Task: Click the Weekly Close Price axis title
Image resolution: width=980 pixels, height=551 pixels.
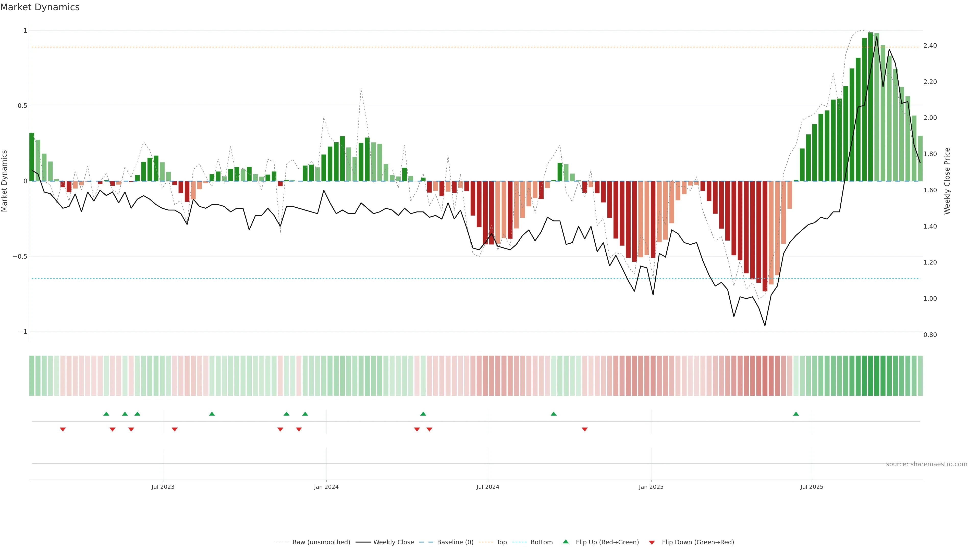Action: click(x=947, y=181)
